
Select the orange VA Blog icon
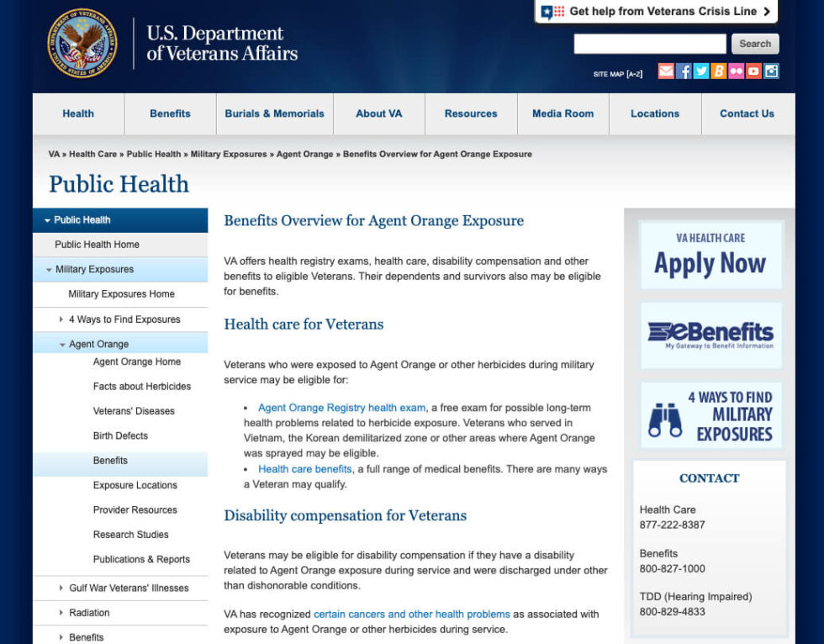tap(718, 71)
